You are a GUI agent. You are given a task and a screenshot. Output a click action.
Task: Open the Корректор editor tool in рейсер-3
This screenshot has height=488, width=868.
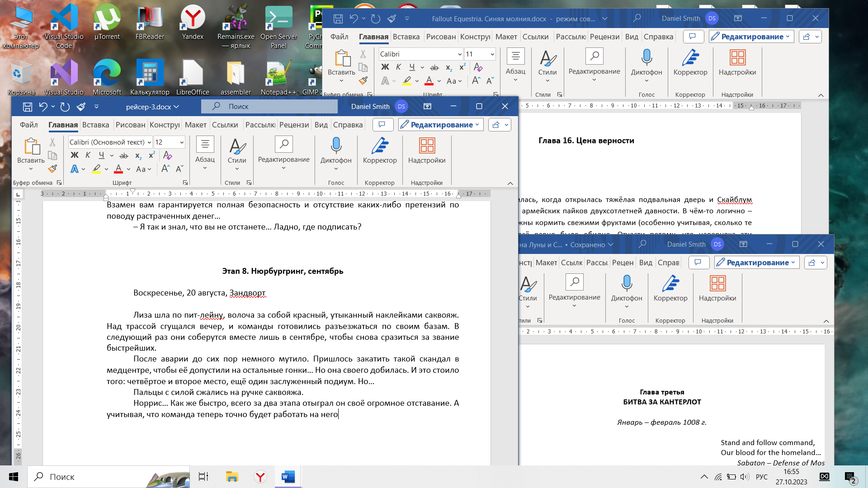(x=380, y=146)
